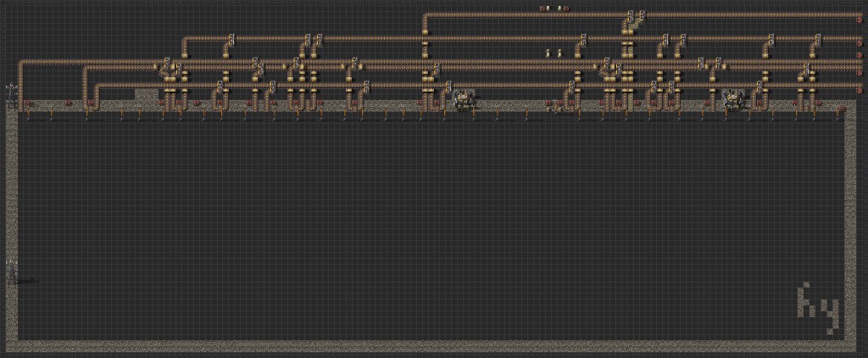
Task: Select the fourth red marker from top at right edge
Action: 860,72
